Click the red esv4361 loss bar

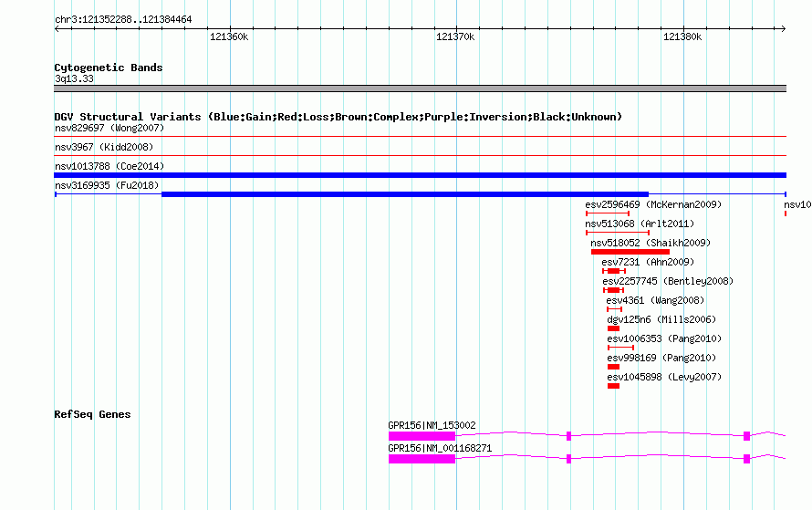click(615, 309)
